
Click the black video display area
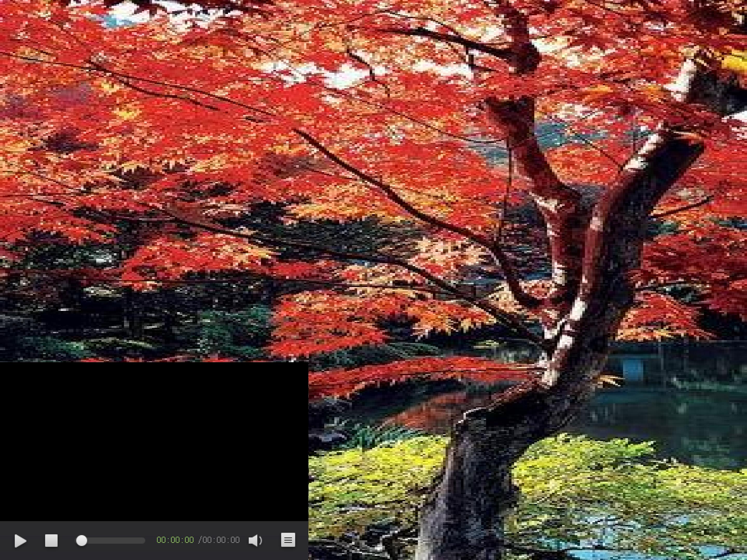pyautogui.click(x=154, y=442)
